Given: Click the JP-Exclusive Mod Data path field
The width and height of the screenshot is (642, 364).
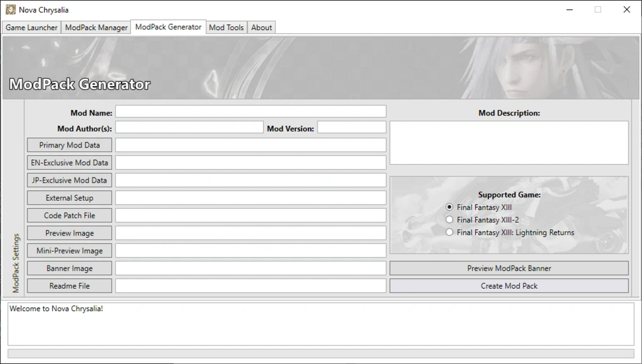Looking at the screenshot, I should tap(250, 180).
